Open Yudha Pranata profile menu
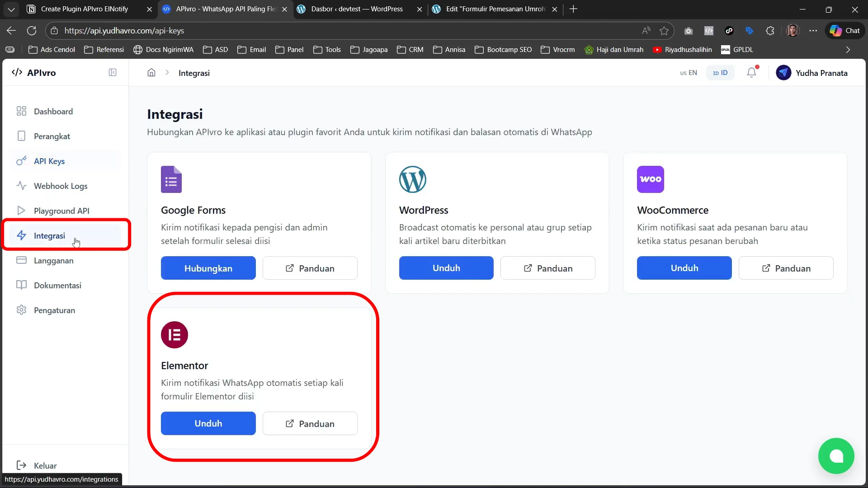868x488 pixels. point(811,73)
